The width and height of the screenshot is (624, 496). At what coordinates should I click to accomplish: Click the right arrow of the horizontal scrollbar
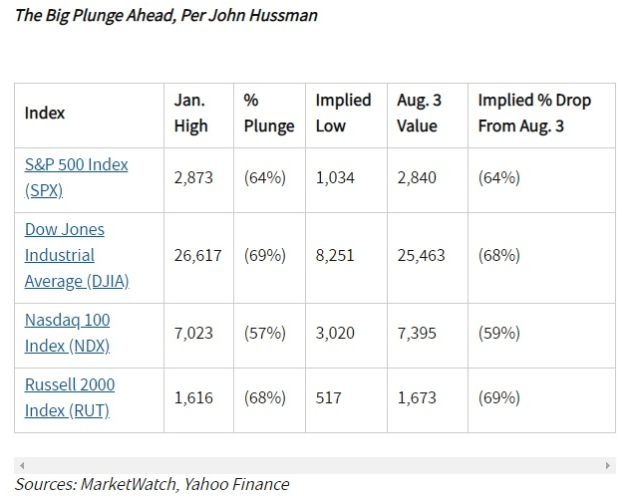point(608,465)
